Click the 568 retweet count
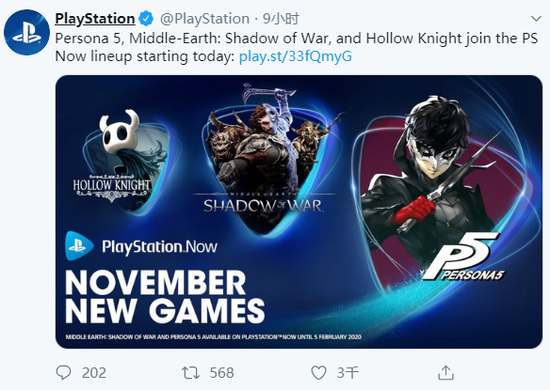 (222, 373)
